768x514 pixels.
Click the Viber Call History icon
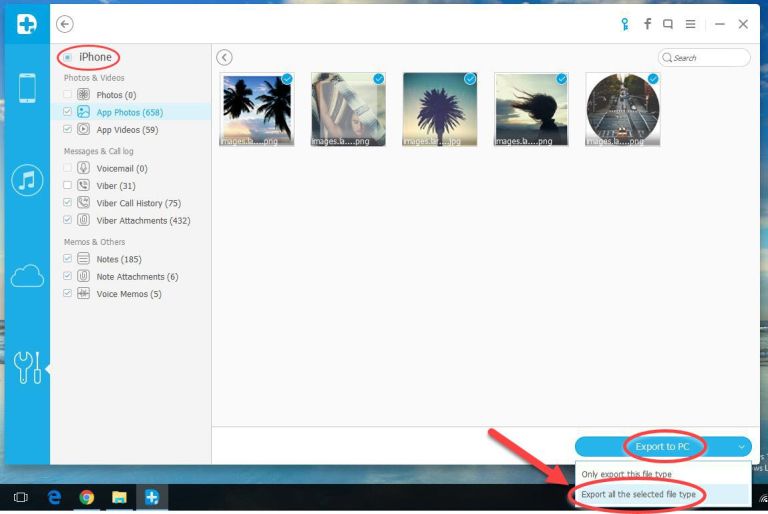coord(83,202)
